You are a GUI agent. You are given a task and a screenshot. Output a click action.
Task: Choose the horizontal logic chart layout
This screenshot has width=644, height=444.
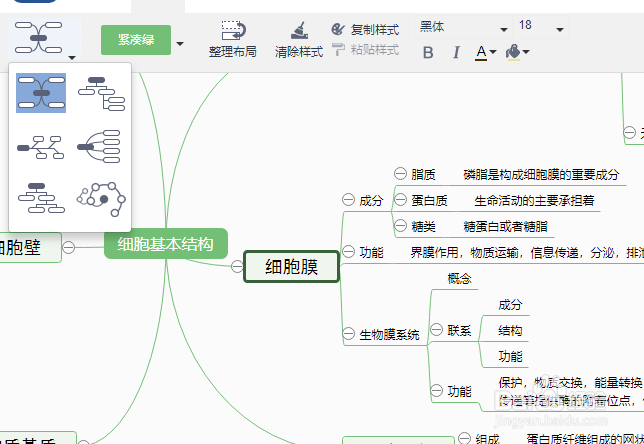tap(41, 147)
